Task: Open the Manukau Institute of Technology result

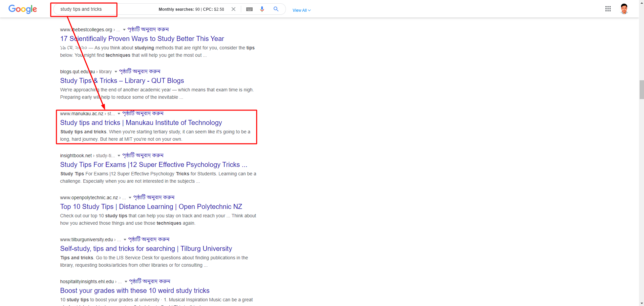Action: point(140,123)
